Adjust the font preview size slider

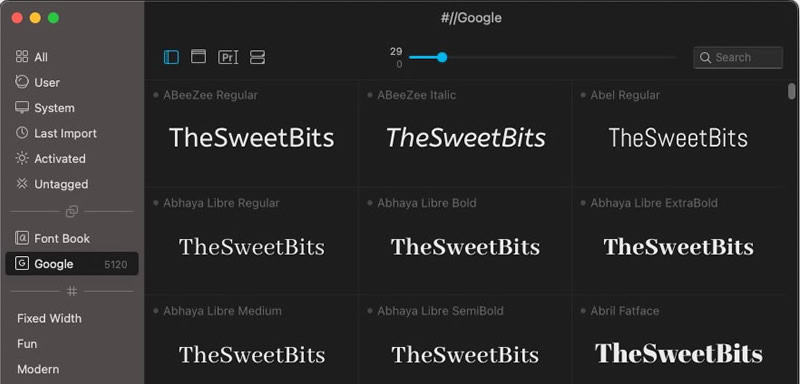442,57
